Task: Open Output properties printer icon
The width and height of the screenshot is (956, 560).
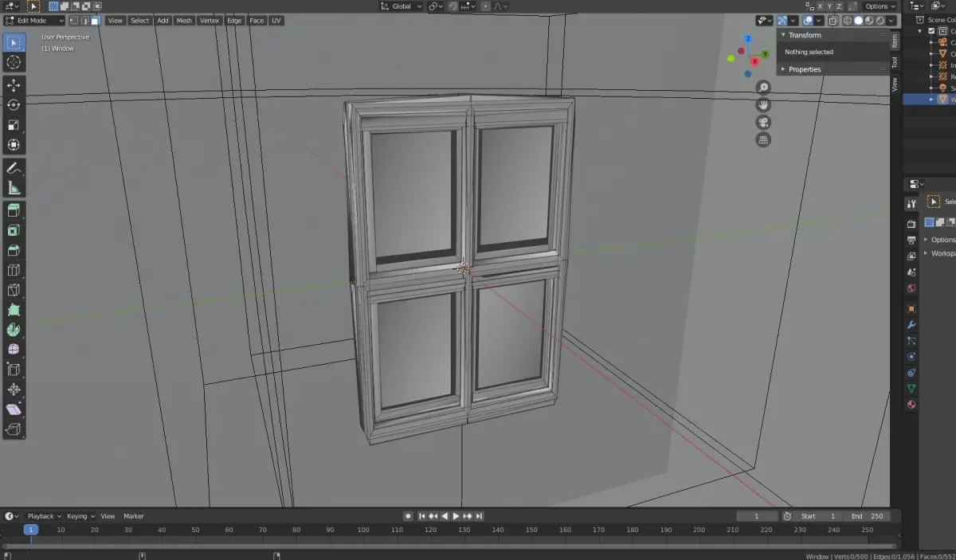Action: click(x=911, y=240)
